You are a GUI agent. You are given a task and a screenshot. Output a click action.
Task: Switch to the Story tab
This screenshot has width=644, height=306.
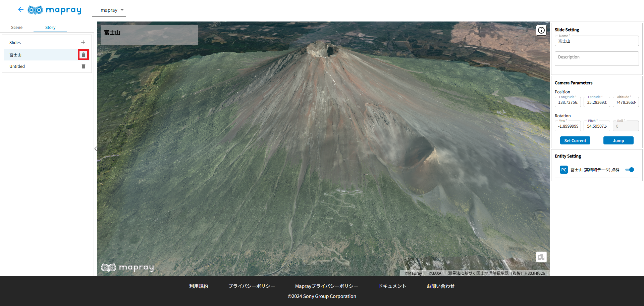tap(50, 28)
